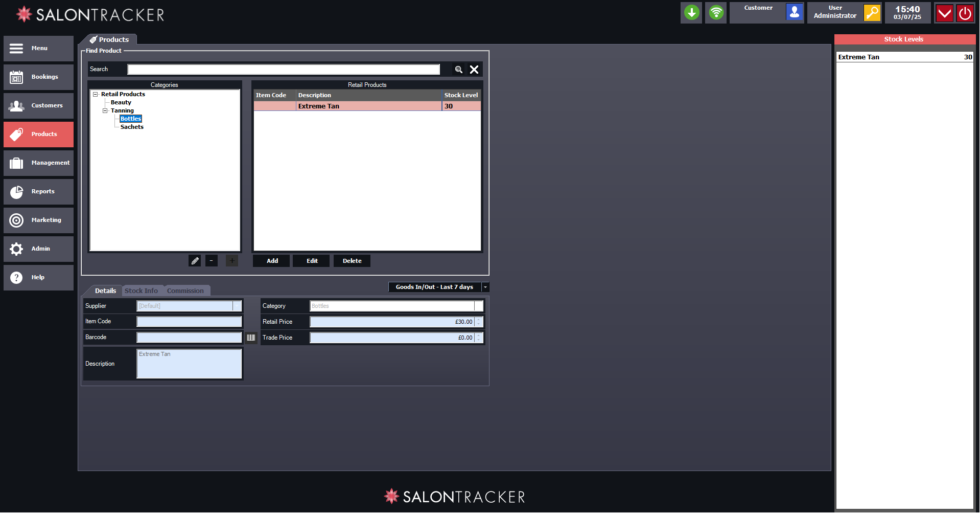Open the Menu sidebar button
Screen dimensions: 980x514
tap(38, 49)
